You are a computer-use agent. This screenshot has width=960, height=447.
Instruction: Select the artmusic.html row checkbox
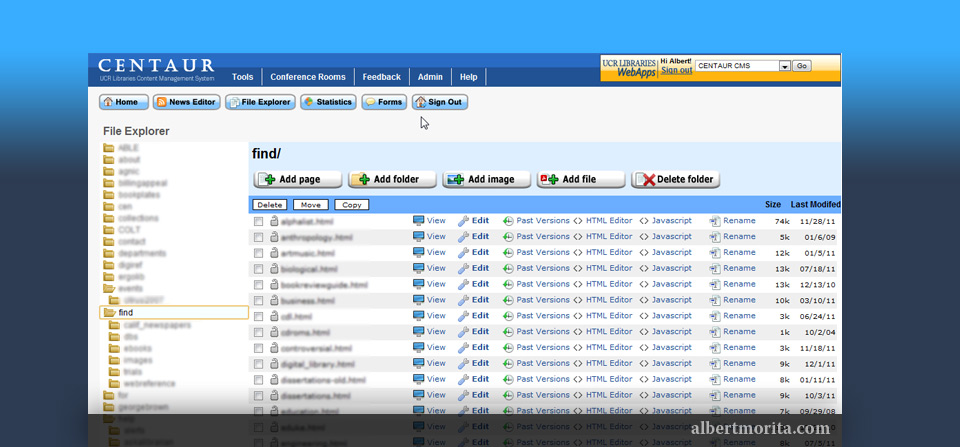point(258,253)
